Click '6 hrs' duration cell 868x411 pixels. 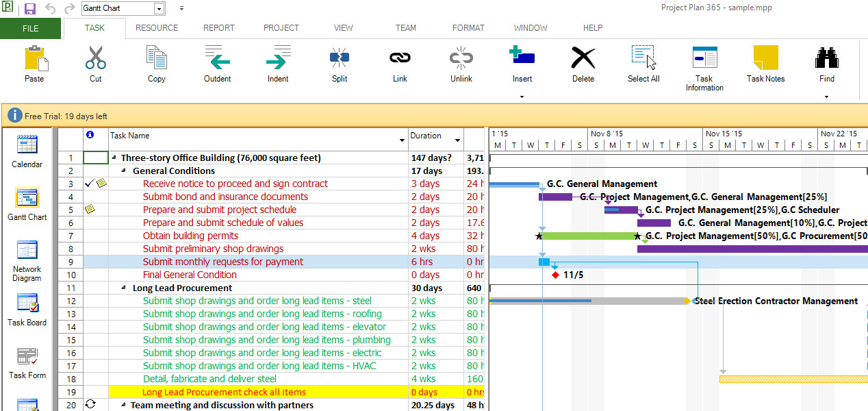pos(436,262)
